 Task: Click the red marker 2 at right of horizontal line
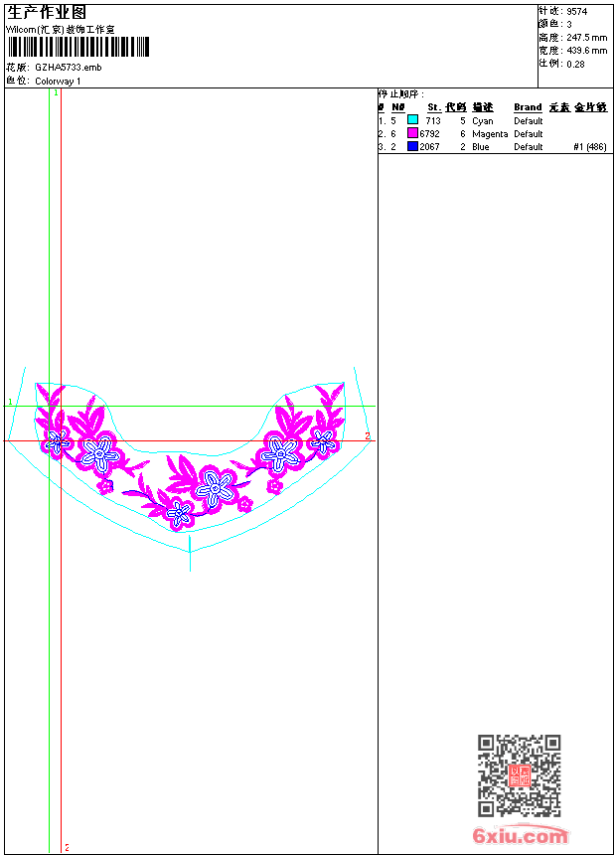tap(368, 435)
